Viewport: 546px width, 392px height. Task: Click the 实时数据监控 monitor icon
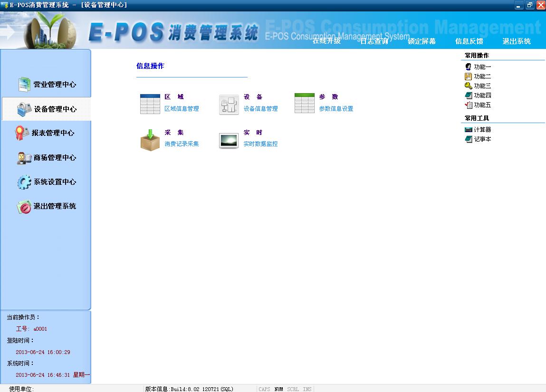click(229, 141)
